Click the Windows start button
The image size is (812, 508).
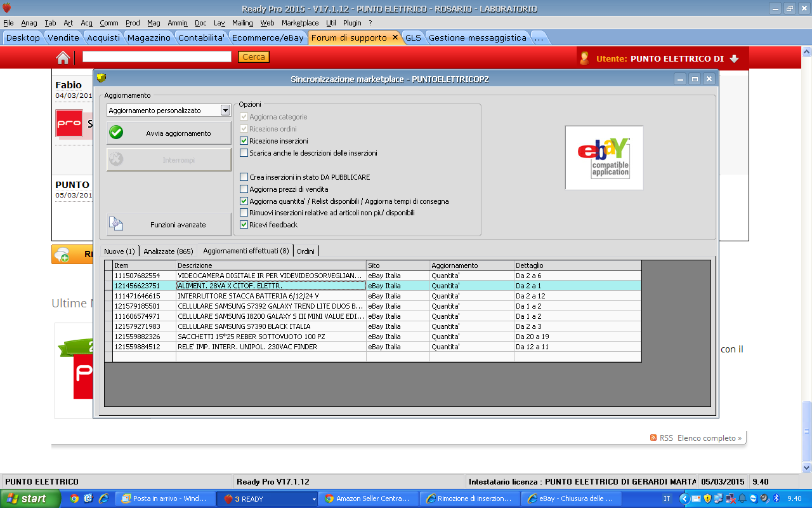(30, 498)
